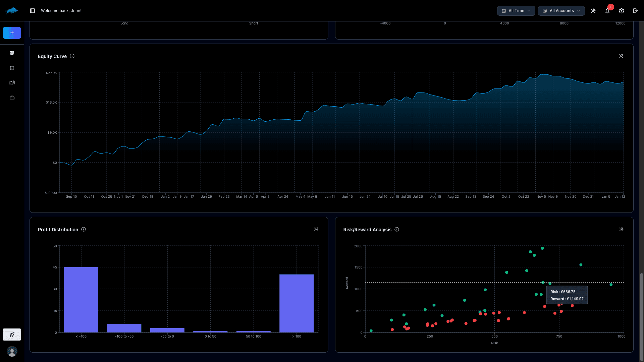
Task: Pin the Equity Curve chart widget
Action: coord(621,56)
